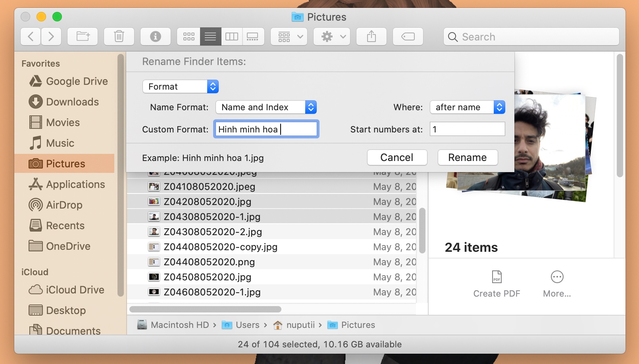Click the Start numbers at field
This screenshot has height=364, width=639.
[x=467, y=129]
